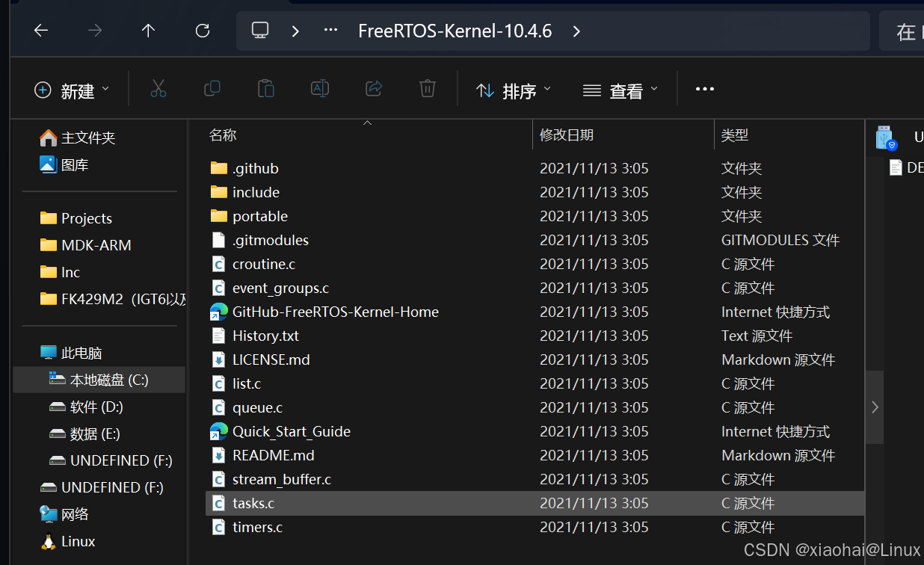Select the queue.c file icon
924x565 pixels.
[218, 407]
